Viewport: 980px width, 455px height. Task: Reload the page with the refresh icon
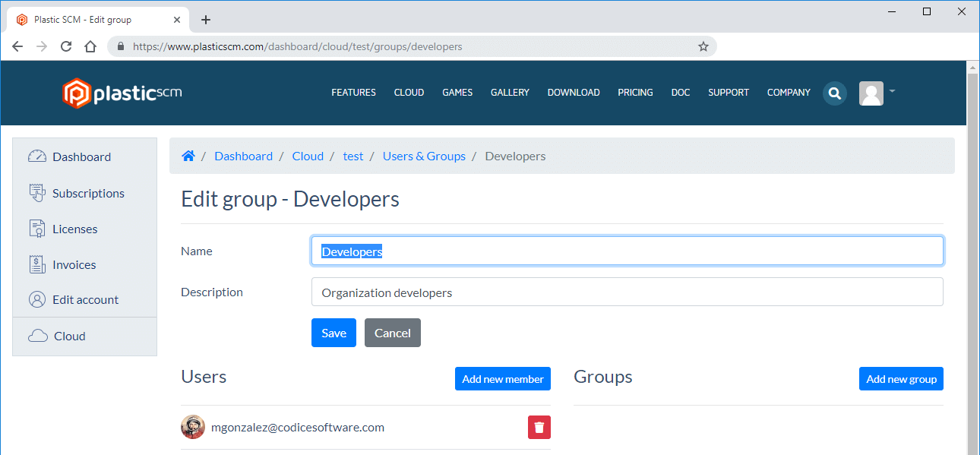[66, 46]
